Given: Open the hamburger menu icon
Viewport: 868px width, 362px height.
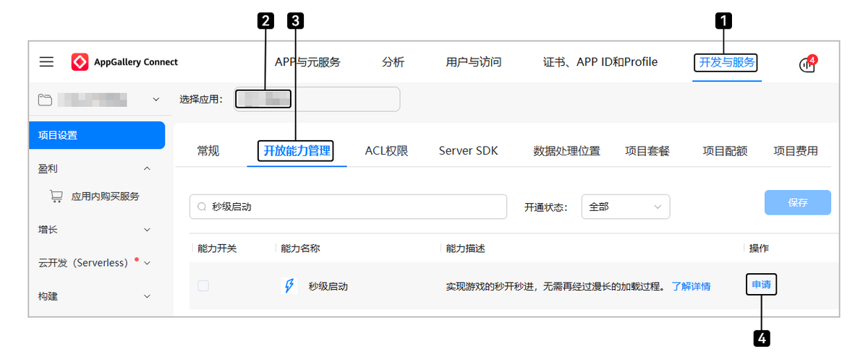Looking at the screenshot, I should (46, 62).
